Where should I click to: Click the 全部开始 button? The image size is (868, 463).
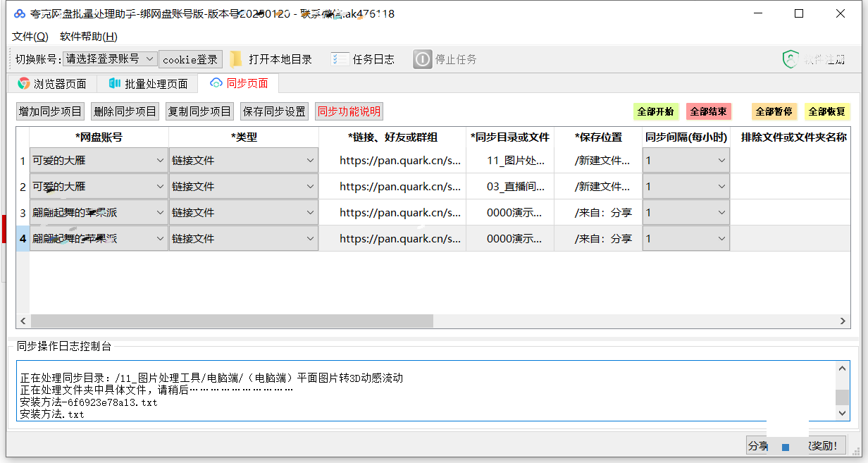(656, 111)
